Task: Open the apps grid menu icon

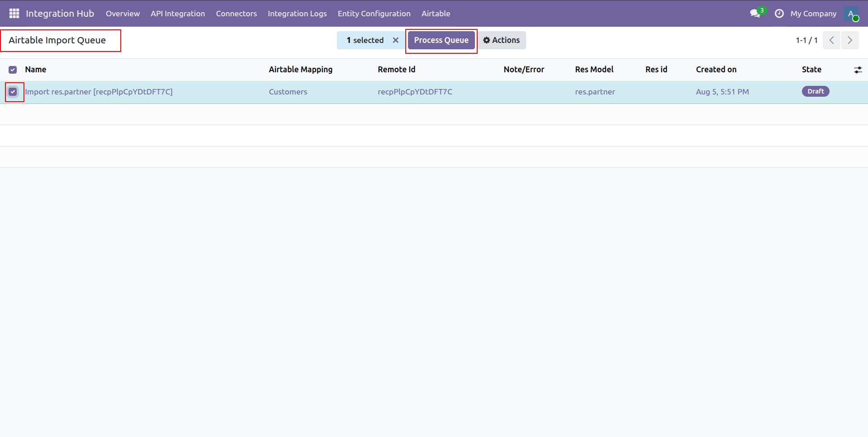Action: coord(14,14)
